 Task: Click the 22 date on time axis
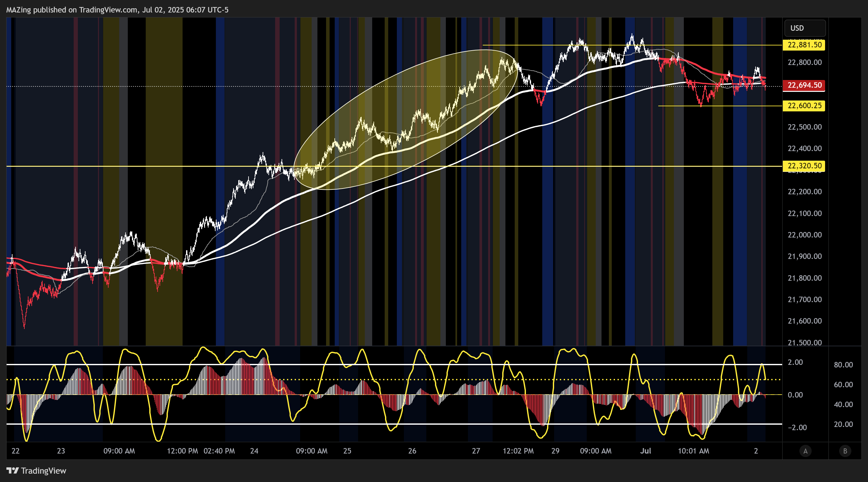tap(15, 451)
